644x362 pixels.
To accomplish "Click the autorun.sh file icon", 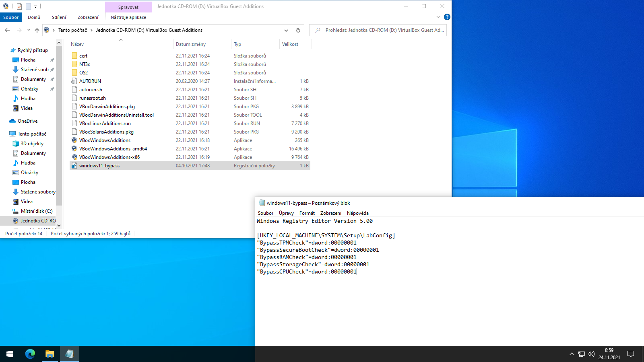I will click(74, 90).
